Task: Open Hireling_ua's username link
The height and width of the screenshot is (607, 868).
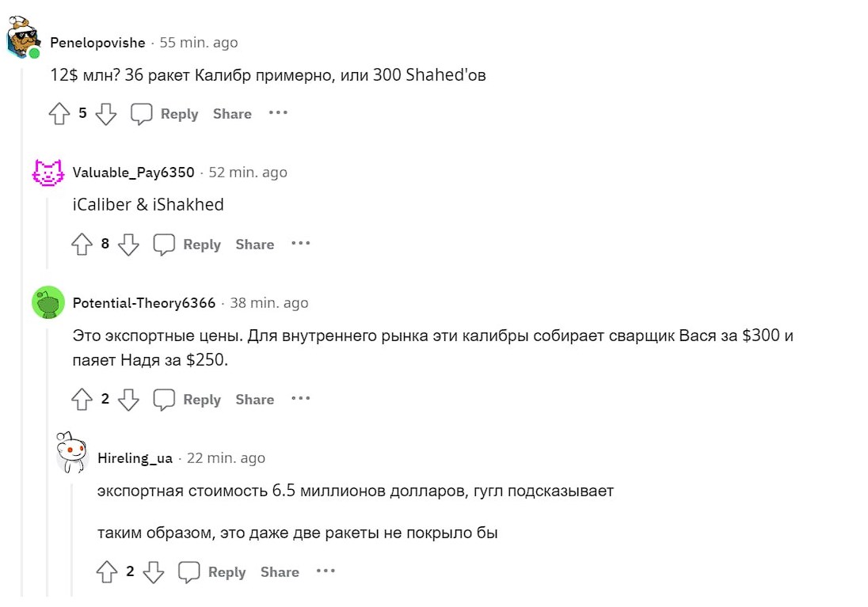Action: click(x=135, y=458)
